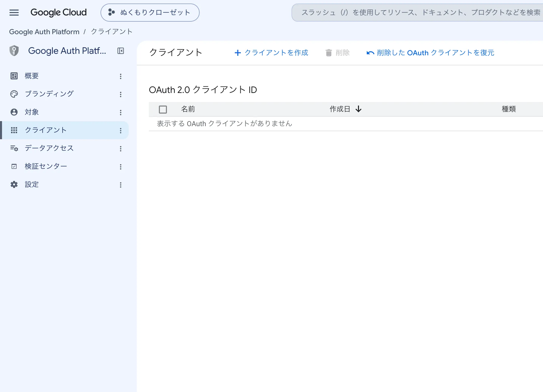Follow the Google Auth Platform breadcrumb link
The image size is (543, 392).
(x=44, y=32)
